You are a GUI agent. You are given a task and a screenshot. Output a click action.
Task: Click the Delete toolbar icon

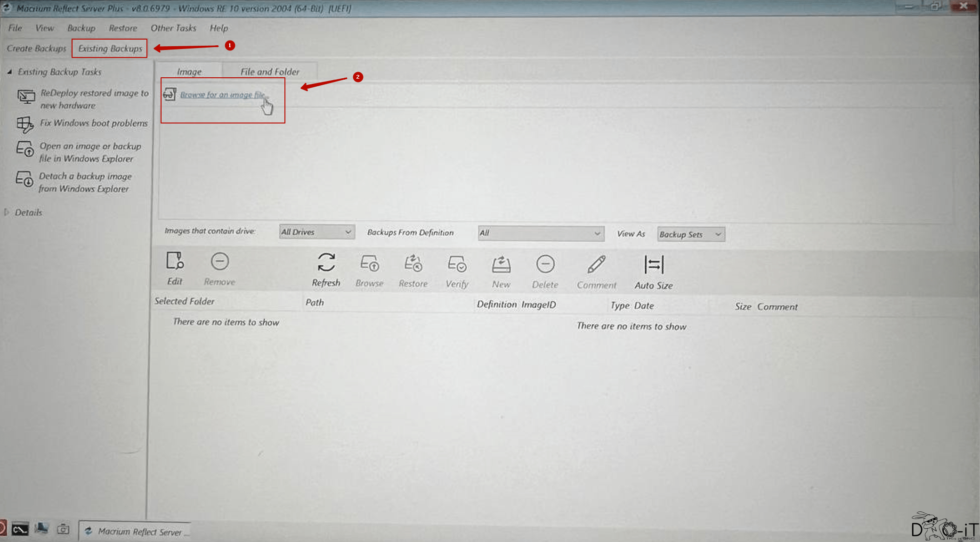[x=545, y=265]
